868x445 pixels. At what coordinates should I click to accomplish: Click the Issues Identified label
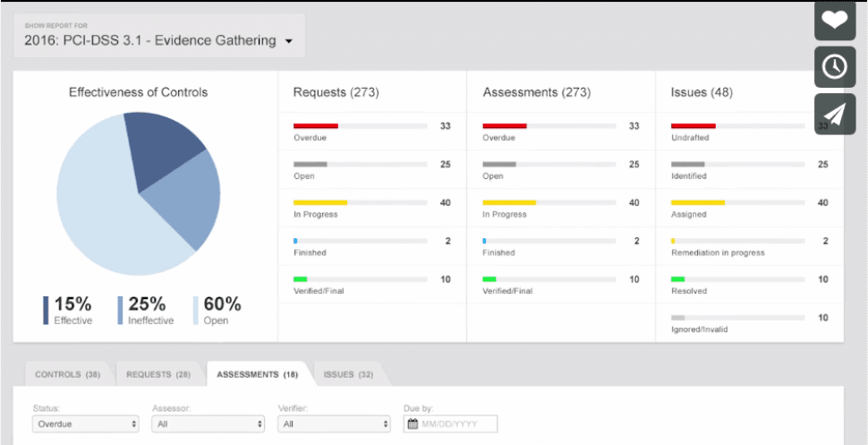pyautogui.click(x=689, y=176)
